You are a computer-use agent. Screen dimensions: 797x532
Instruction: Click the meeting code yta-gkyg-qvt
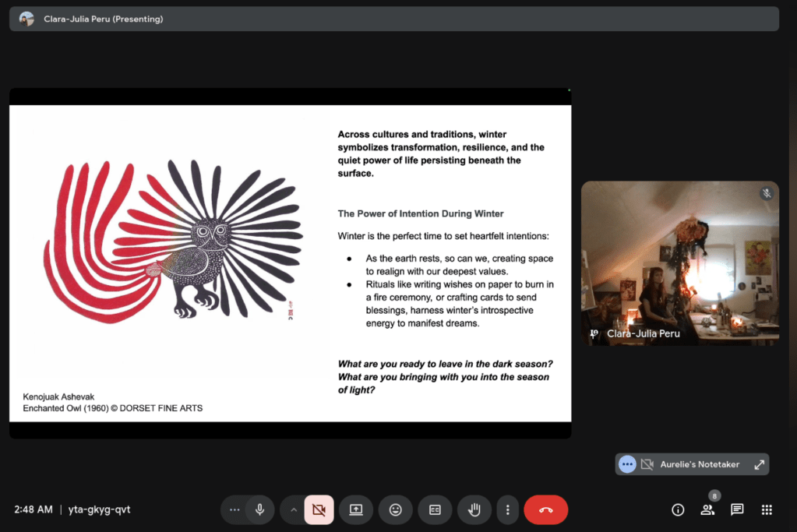[x=101, y=509]
